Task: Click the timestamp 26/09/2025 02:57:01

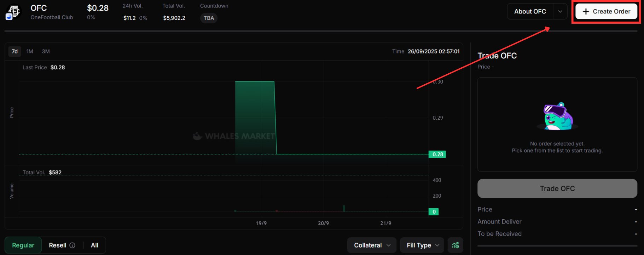Action: click(x=434, y=51)
